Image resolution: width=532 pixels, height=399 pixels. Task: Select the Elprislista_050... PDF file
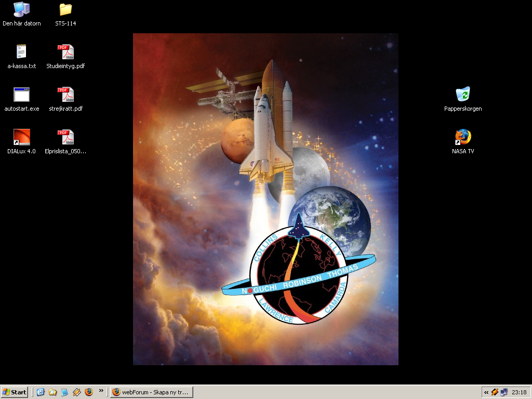65,142
